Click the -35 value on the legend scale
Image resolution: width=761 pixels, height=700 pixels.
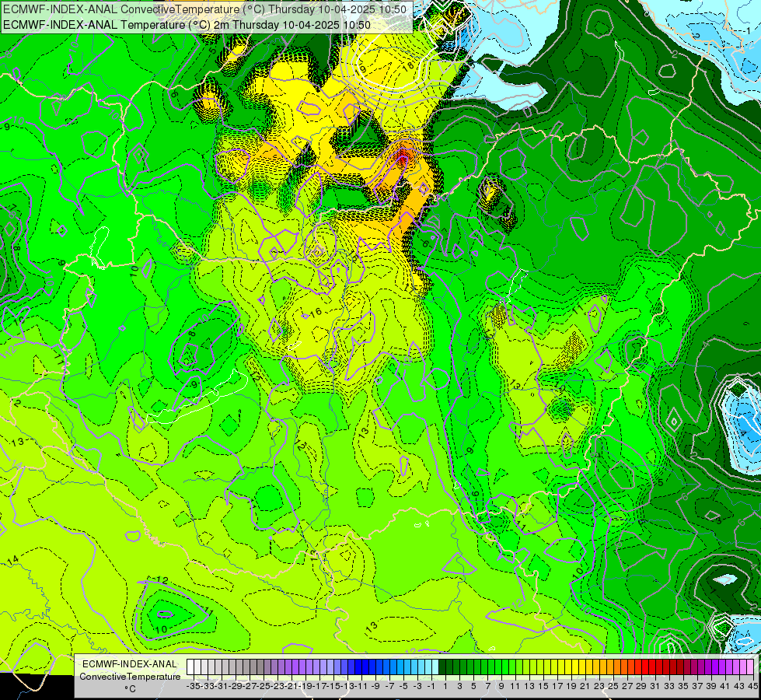193,686
